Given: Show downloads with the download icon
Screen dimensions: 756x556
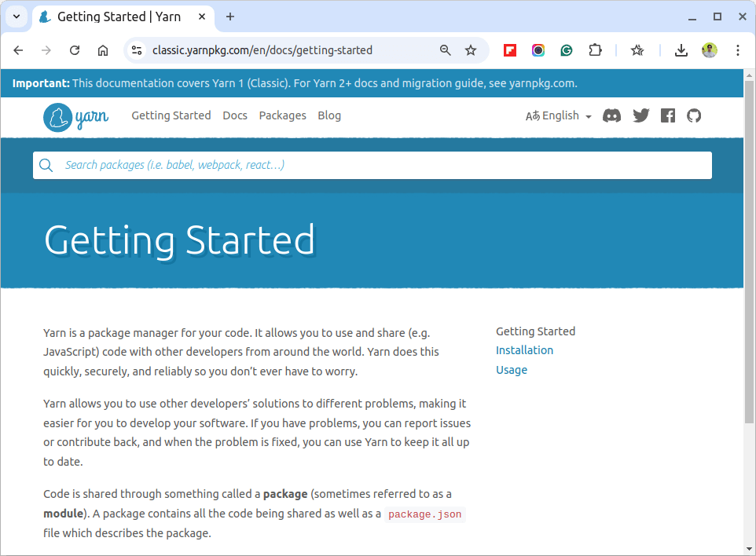Looking at the screenshot, I should [681, 50].
